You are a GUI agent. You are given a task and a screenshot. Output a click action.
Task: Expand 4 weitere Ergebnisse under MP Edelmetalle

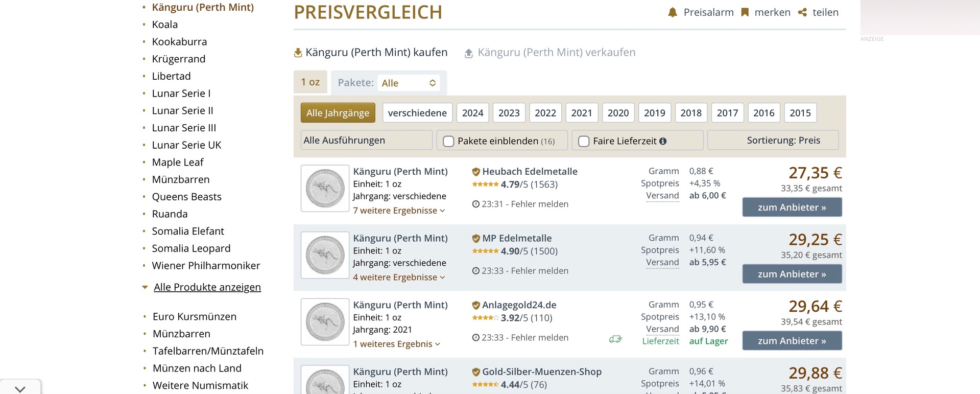[x=399, y=277]
